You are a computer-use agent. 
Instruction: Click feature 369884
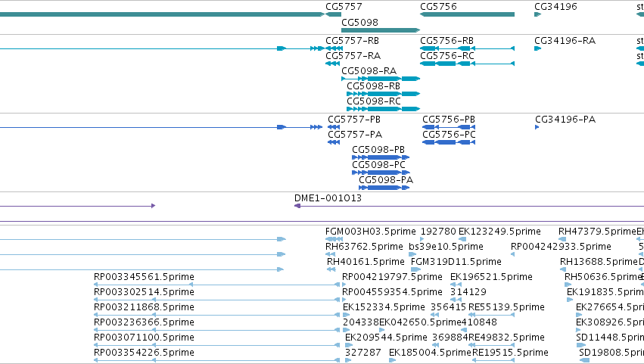(450, 338)
